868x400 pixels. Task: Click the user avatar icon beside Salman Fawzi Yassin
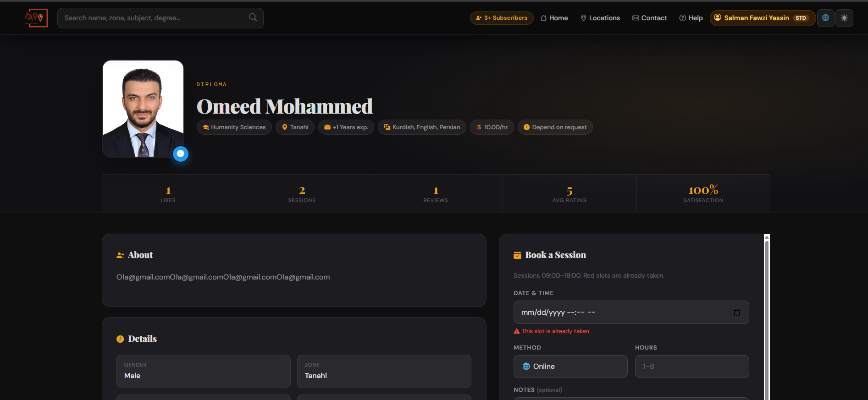click(718, 17)
